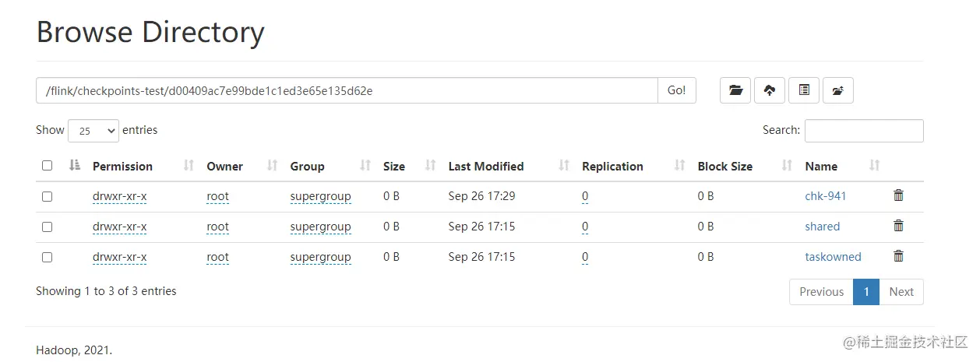Open parent directory folder icon button
The image size is (980, 362).
tap(735, 90)
